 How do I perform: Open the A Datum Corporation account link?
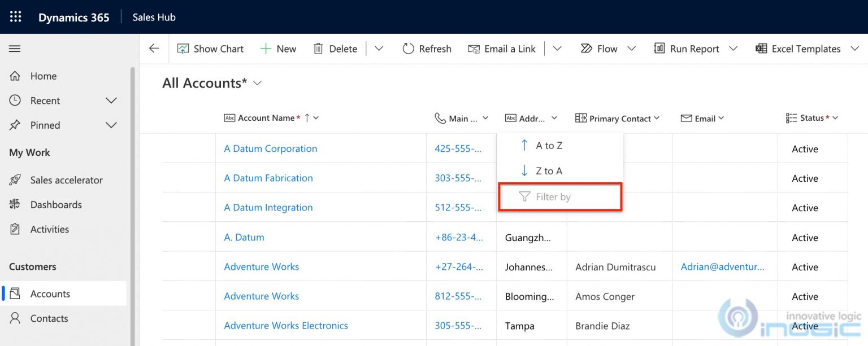(270, 148)
